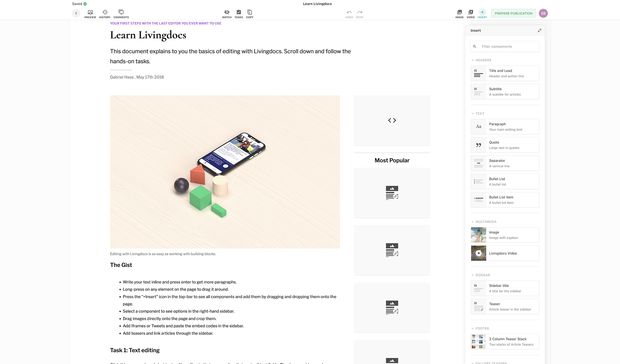Copy the document with Copy icon
Image resolution: width=620 pixels, height=364 pixels.
point(250,13)
